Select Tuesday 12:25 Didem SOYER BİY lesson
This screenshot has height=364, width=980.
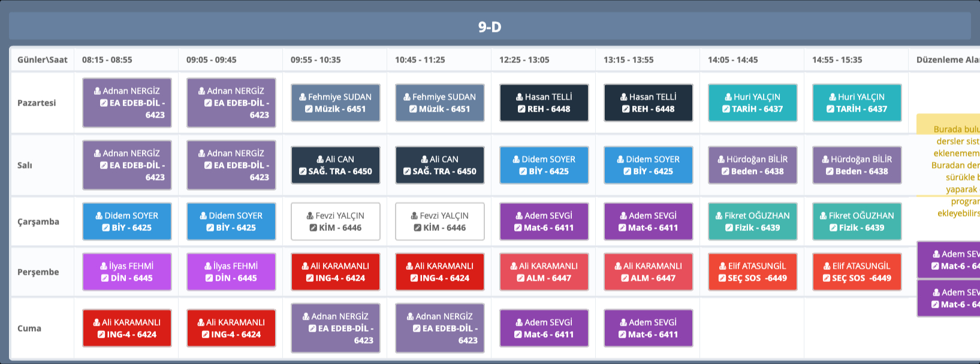(544, 165)
